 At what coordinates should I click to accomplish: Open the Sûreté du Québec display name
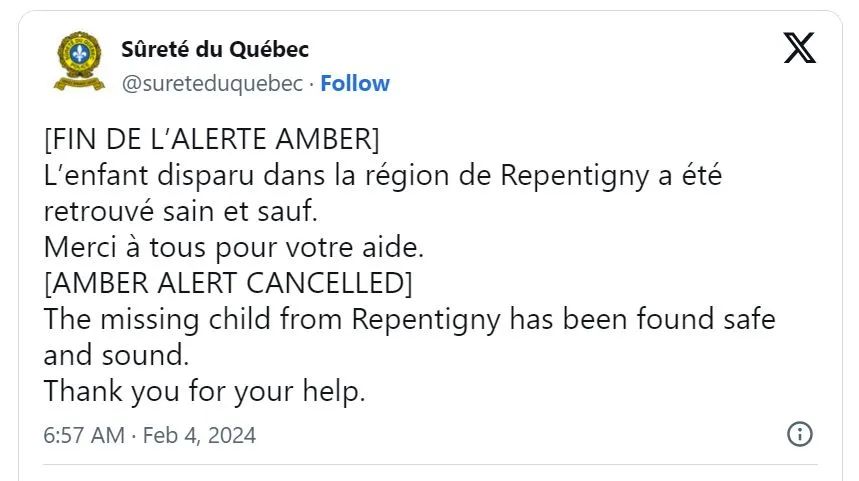tap(215, 49)
